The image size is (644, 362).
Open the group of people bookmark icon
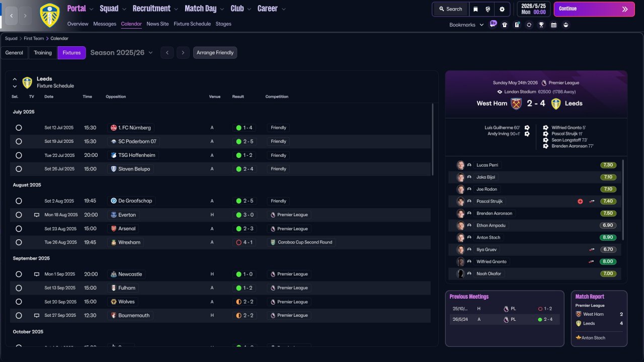click(566, 25)
